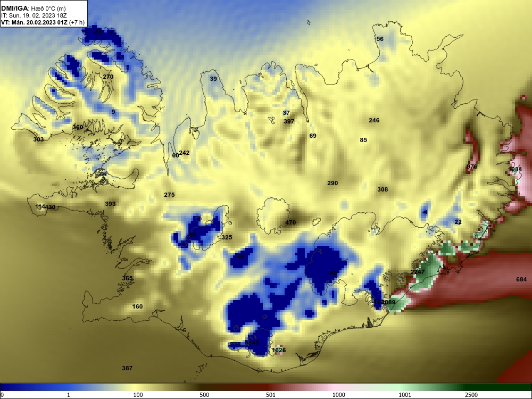Click the map value 365
532x399 pixels.
[127, 278]
